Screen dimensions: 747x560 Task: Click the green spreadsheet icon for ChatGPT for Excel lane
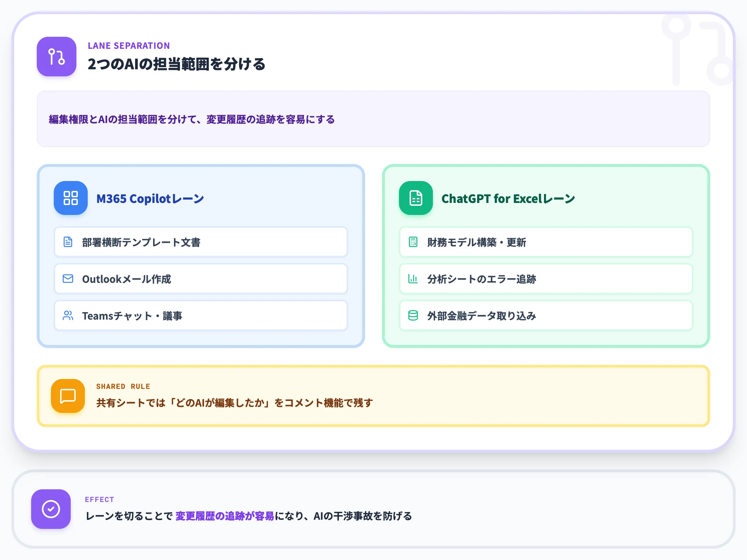(x=416, y=198)
